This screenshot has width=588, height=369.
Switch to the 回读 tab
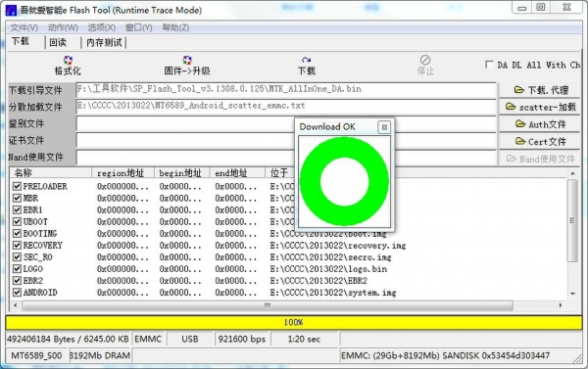(58, 42)
